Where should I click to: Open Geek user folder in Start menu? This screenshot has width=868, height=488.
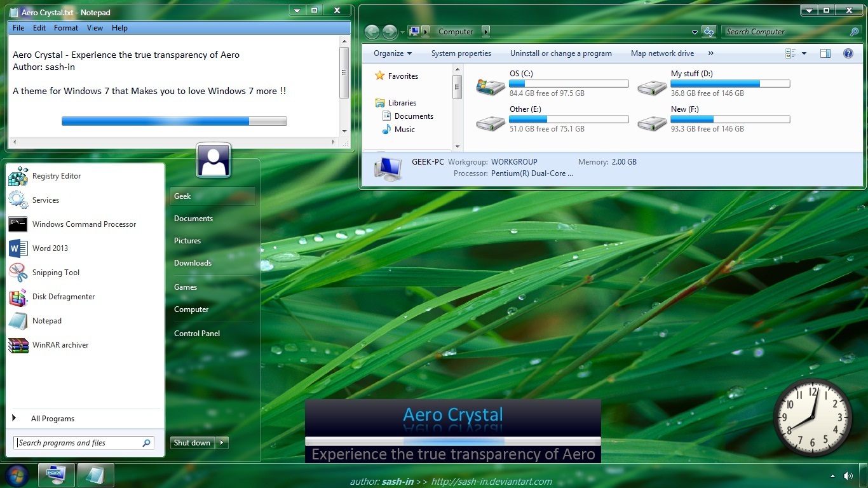pyautogui.click(x=212, y=196)
